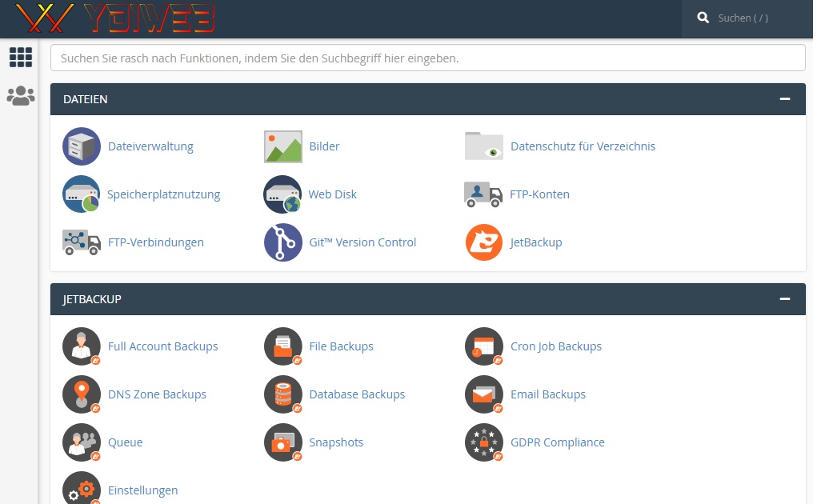Viewport: 817px width, 504px height.
Task: Open the FTP-Konten truck icon
Action: pos(484,194)
